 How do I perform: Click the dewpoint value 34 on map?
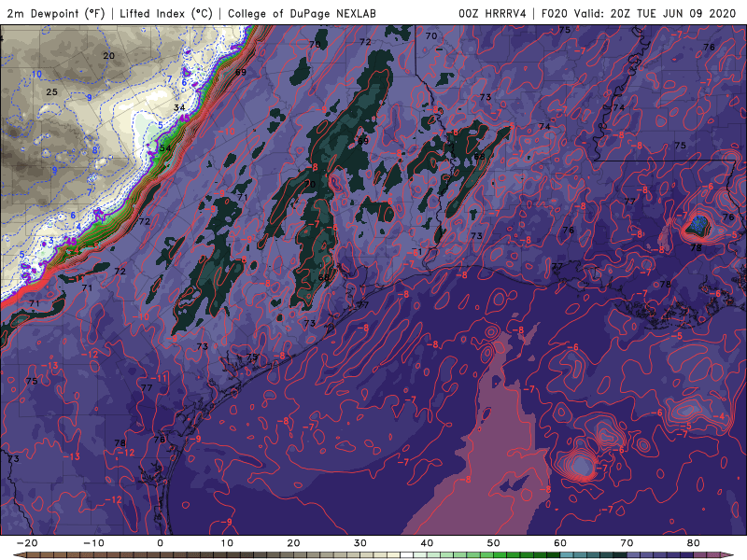(x=179, y=107)
